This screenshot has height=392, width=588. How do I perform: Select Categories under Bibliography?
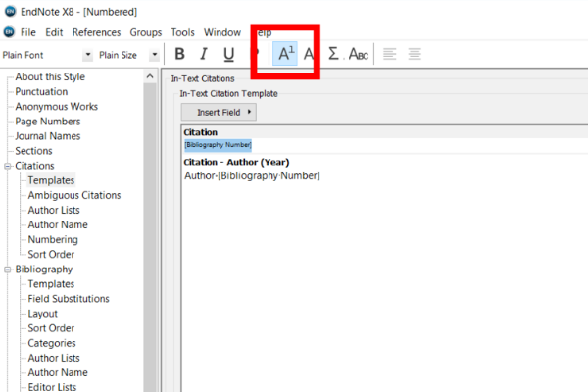pyautogui.click(x=52, y=343)
